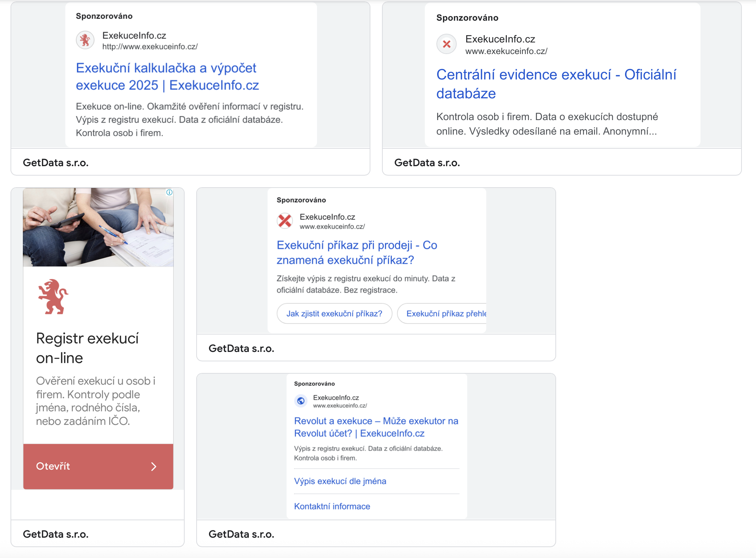756x558 pixels.
Task: Click the banner photo of people with documents
Action: coord(98,227)
